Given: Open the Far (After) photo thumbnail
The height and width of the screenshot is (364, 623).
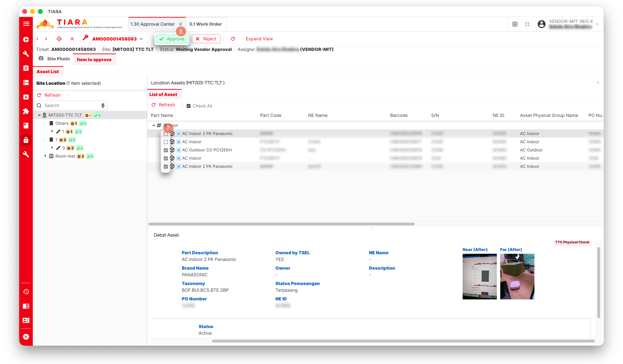Looking at the screenshot, I should tap(517, 276).
